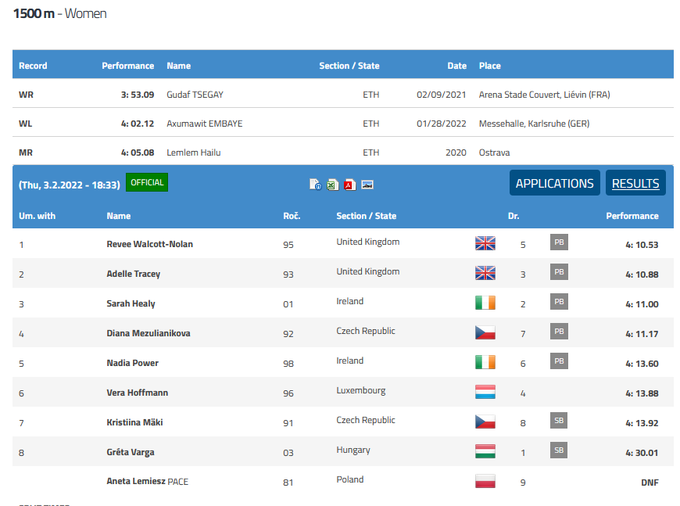The image size is (680, 506).
Task: Select meeting record holder Lemlem Hailu
Action: [194, 153]
